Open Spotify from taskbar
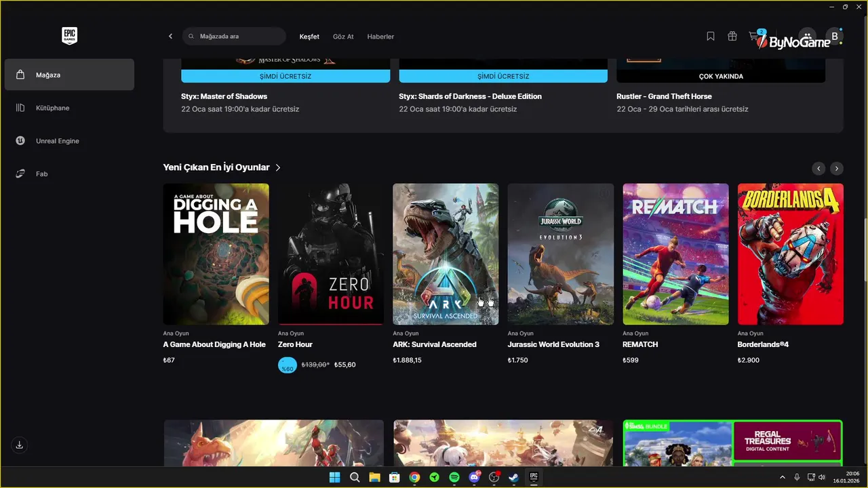868x488 pixels. [454, 477]
